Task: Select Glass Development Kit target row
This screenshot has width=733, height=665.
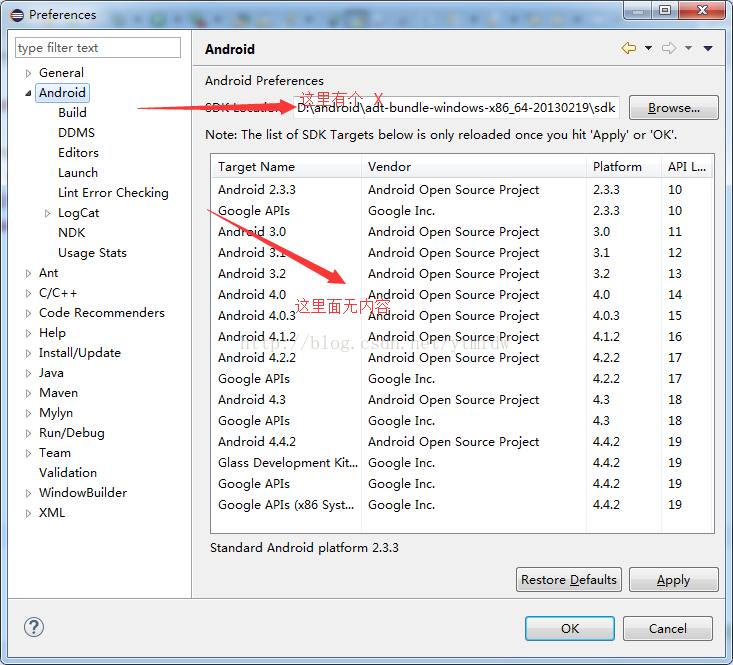Action: 462,463
